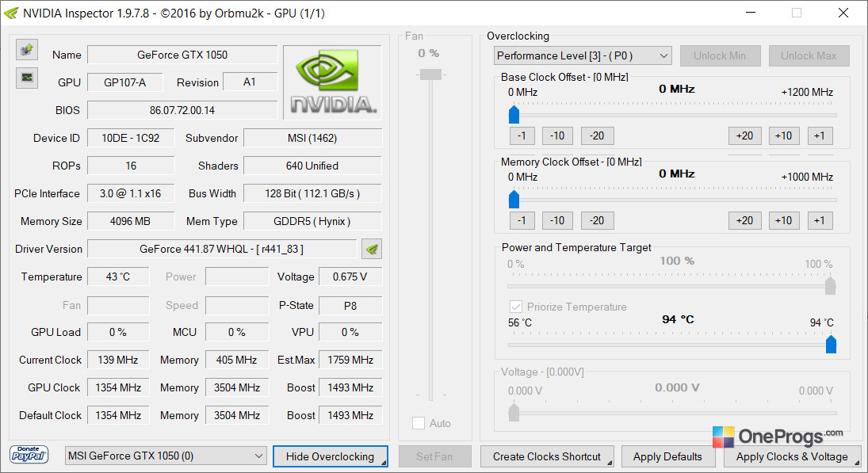Click Base Clock Offset -1 button
The height and width of the screenshot is (473, 868).
click(522, 135)
